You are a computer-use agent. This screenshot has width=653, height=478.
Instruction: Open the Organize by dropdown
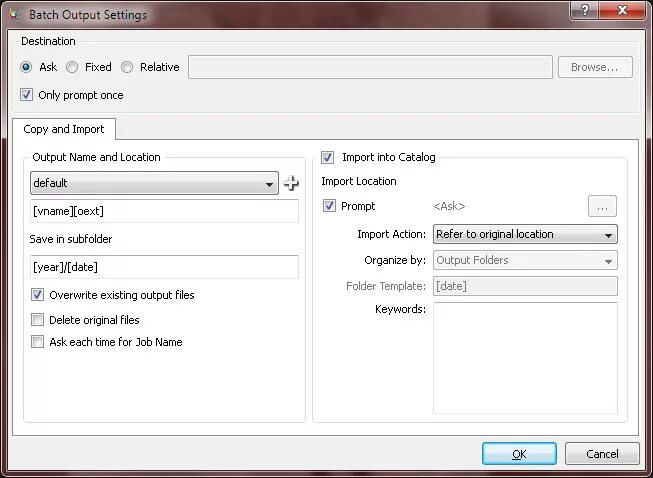click(525, 260)
